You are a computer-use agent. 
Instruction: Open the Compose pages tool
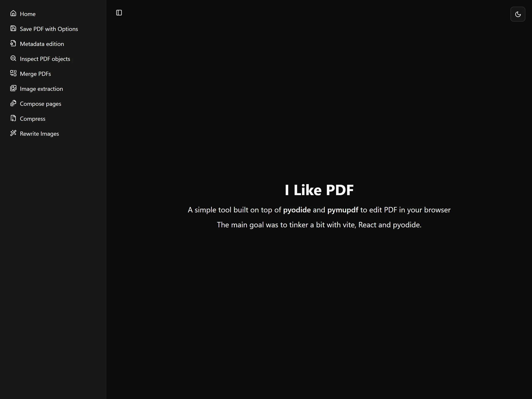pos(40,103)
